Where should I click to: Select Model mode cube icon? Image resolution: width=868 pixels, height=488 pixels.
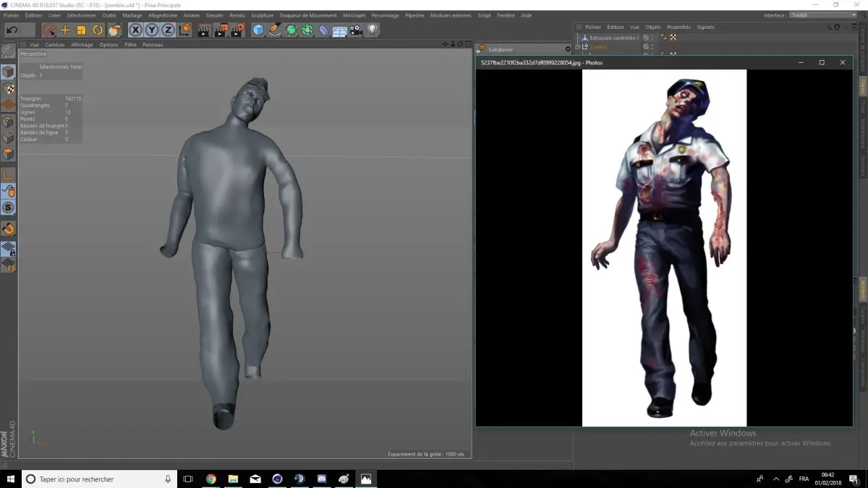coord(8,72)
